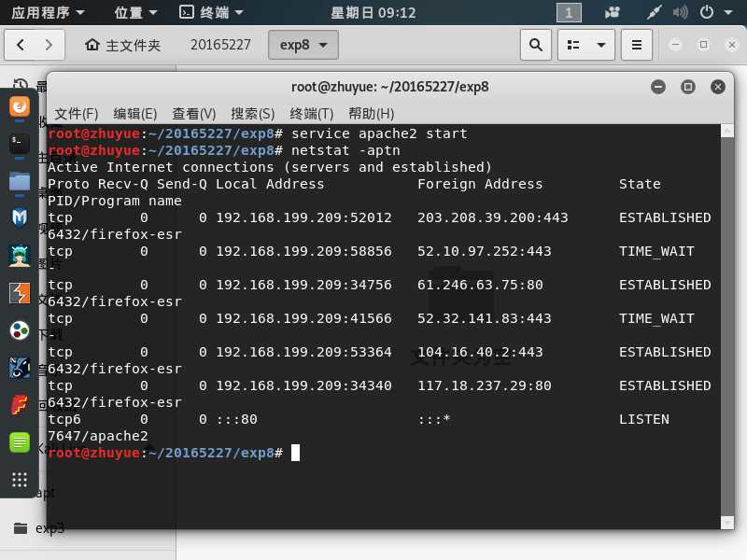This screenshot has height=560, width=747.
Task: Expand the 位置 places menu
Action: (135, 12)
